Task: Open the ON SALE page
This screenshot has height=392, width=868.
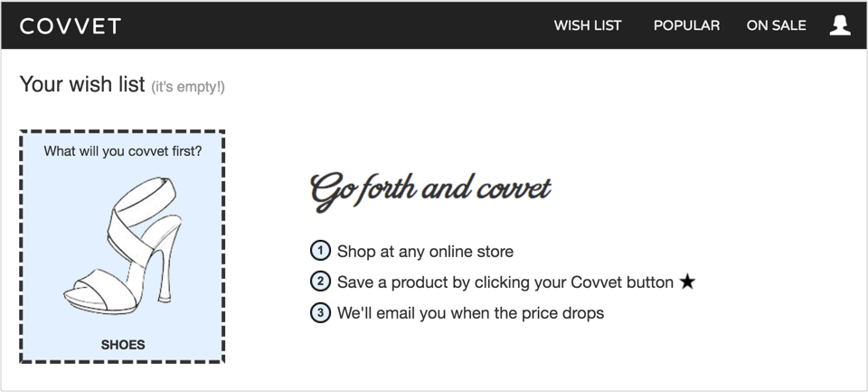Action: pos(776,25)
